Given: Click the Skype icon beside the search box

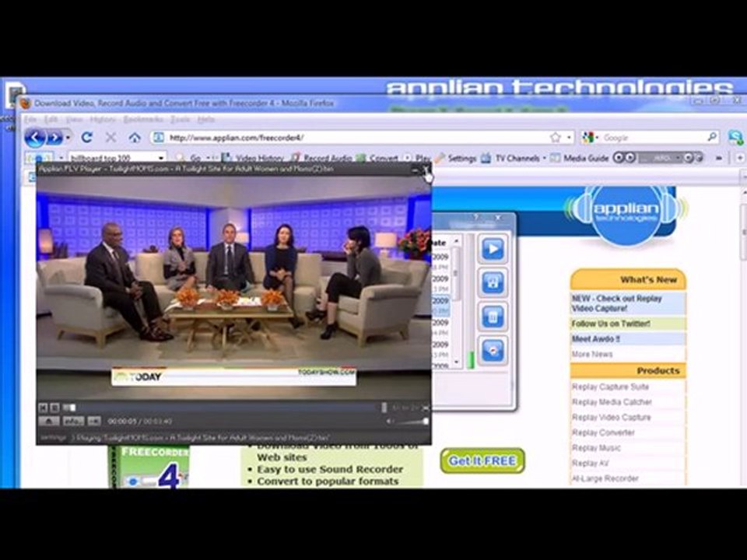Looking at the screenshot, I should [x=735, y=138].
